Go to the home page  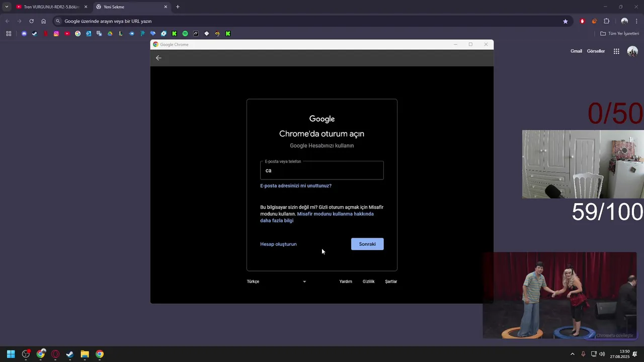[43, 21]
